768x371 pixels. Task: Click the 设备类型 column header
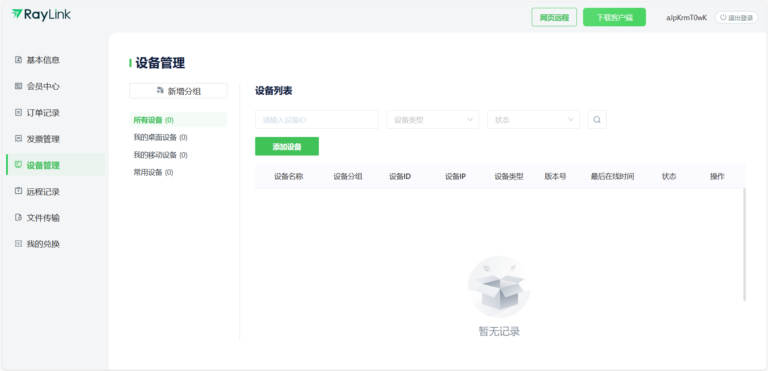coord(509,176)
